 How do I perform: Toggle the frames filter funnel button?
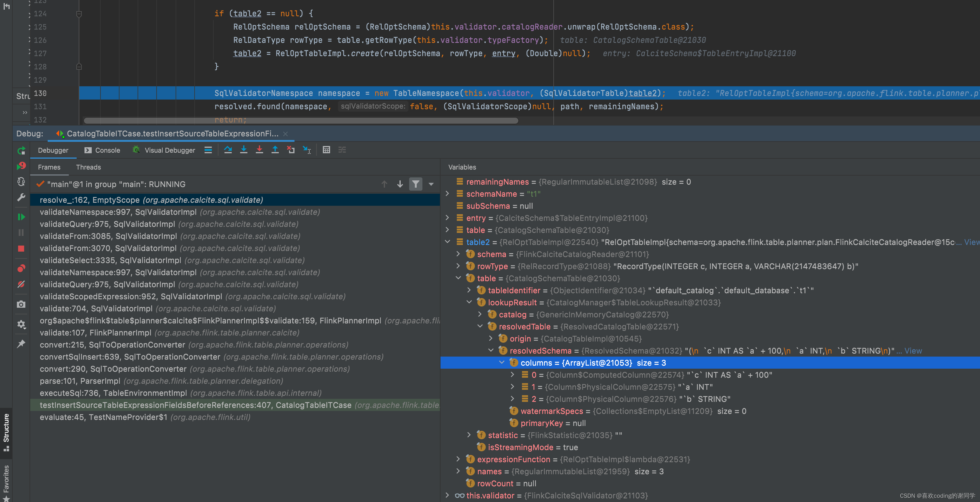tap(415, 184)
